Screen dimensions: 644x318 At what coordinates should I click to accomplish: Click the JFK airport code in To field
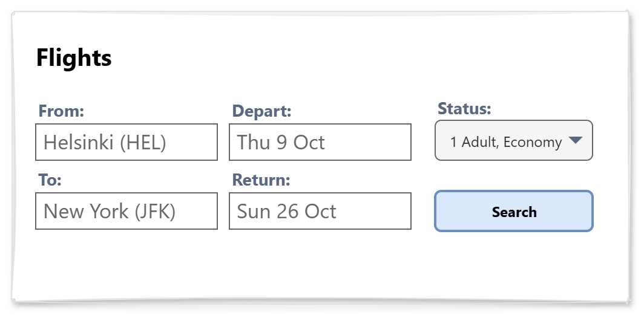(x=155, y=211)
